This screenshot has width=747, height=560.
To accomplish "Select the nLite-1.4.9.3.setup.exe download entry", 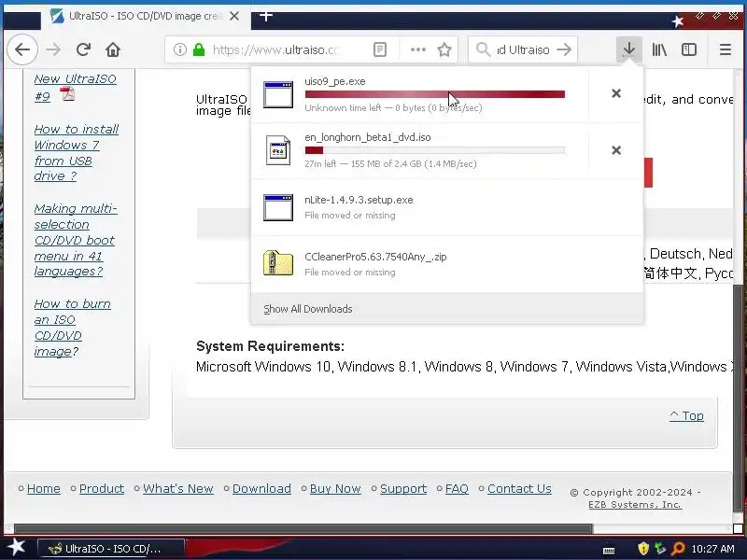I will pyautogui.click(x=447, y=207).
